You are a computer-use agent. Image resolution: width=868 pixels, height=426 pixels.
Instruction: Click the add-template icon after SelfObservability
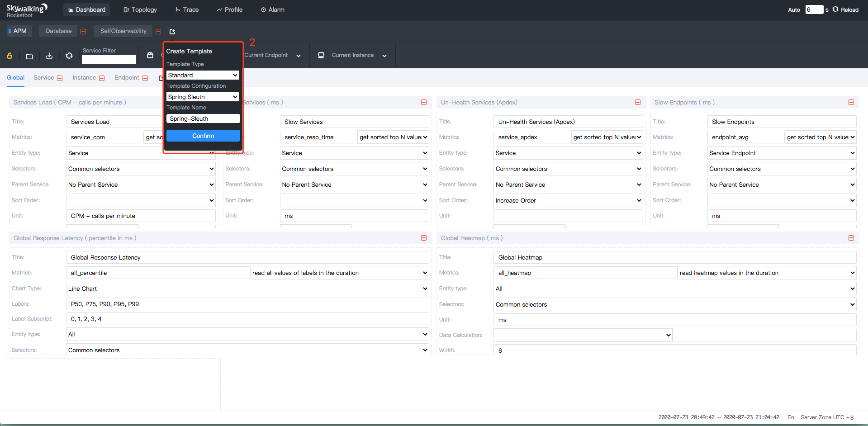coord(172,32)
